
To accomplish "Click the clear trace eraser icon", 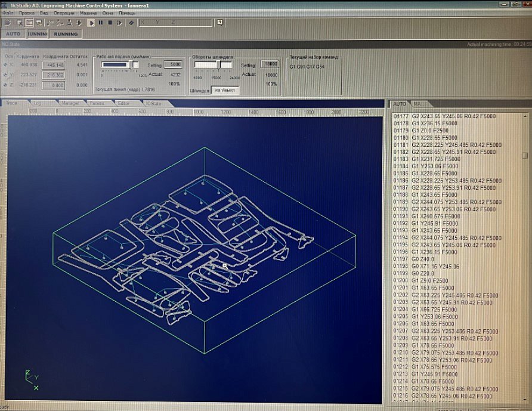I will (131, 23).
